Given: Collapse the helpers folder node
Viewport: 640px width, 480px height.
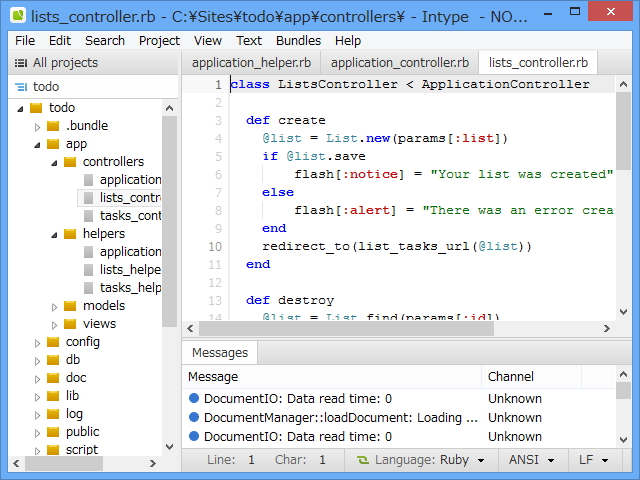Looking at the screenshot, I should coord(54,235).
